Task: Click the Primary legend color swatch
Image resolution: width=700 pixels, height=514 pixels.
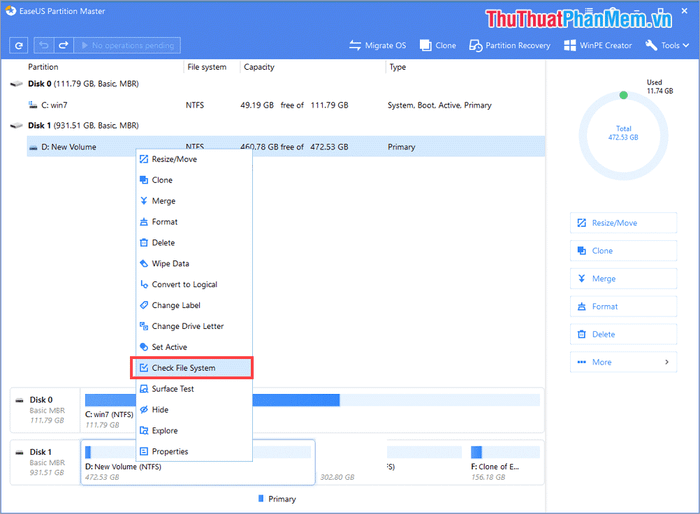Action: click(x=261, y=498)
